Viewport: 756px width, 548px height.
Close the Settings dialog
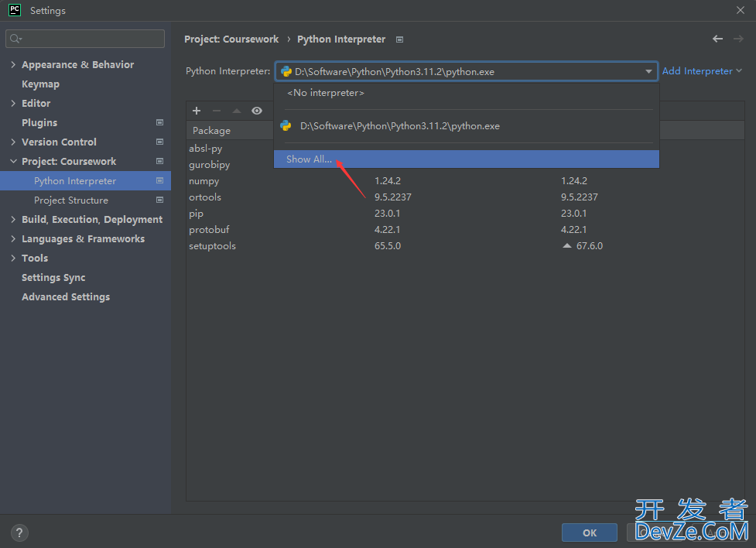tap(740, 10)
